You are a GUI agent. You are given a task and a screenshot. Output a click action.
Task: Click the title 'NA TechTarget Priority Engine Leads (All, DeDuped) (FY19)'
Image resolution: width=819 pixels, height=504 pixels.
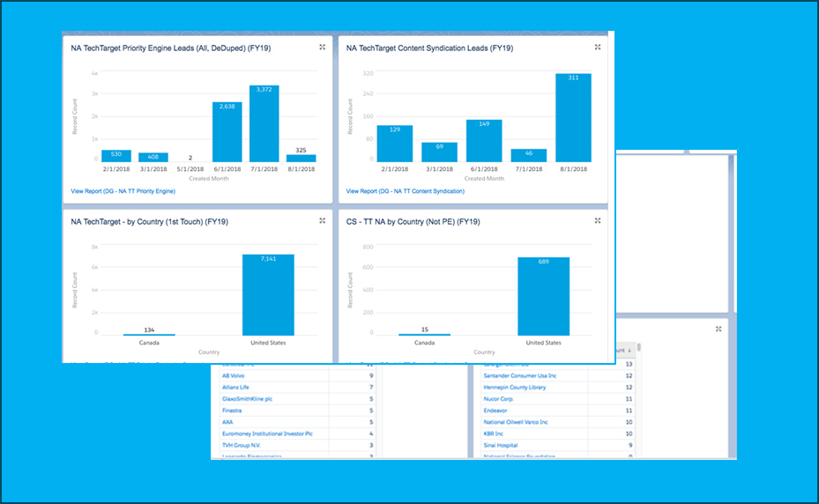(x=171, y=48)
